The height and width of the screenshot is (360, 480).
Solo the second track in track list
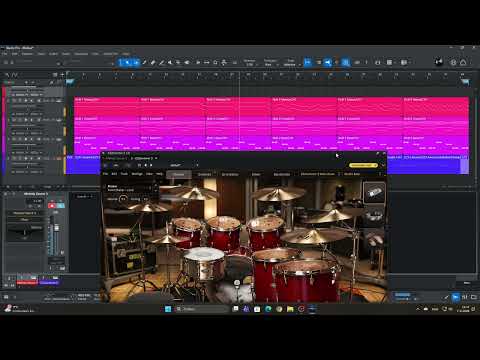(x=20, y=119)
